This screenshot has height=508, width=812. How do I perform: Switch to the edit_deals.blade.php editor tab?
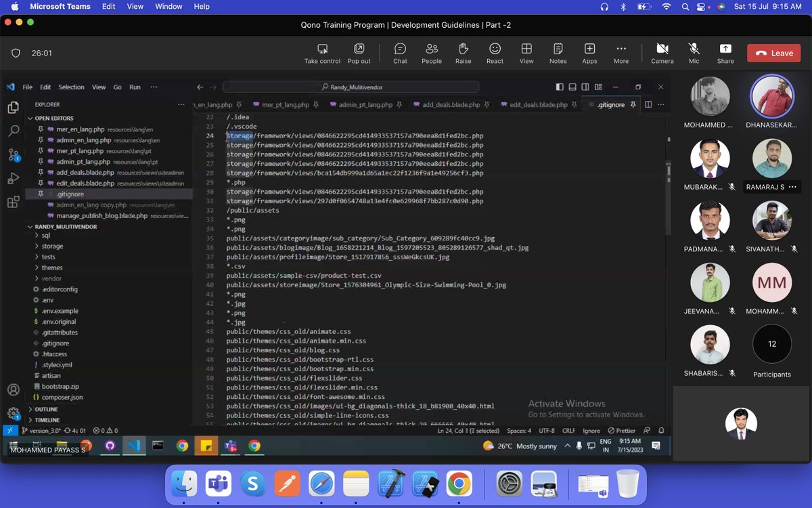click(x=539, y=105)
